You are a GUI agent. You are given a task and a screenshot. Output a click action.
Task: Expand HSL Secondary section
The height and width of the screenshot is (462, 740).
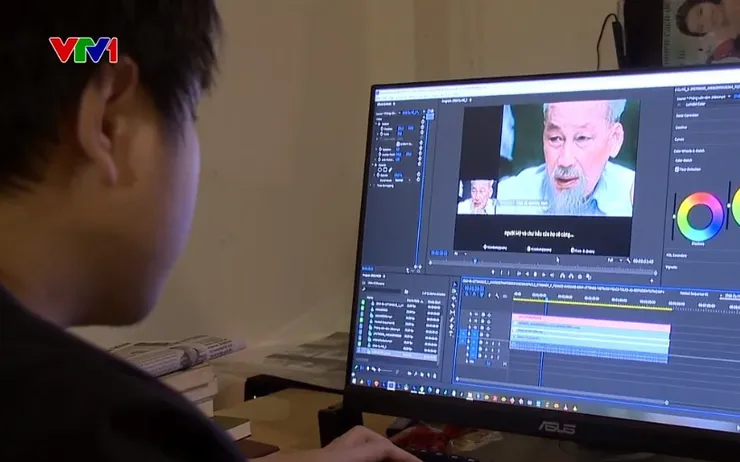(x=676, y=255)
